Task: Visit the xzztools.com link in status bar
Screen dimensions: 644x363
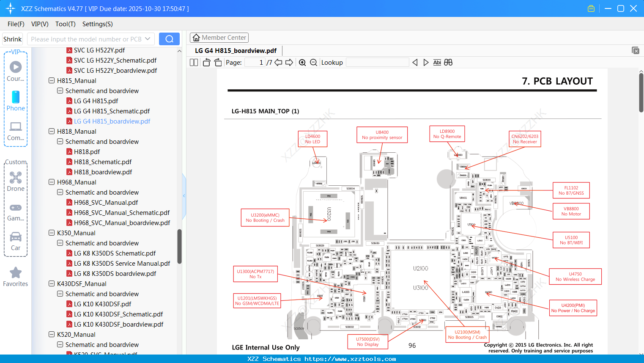Action: [x=350, y=359]
